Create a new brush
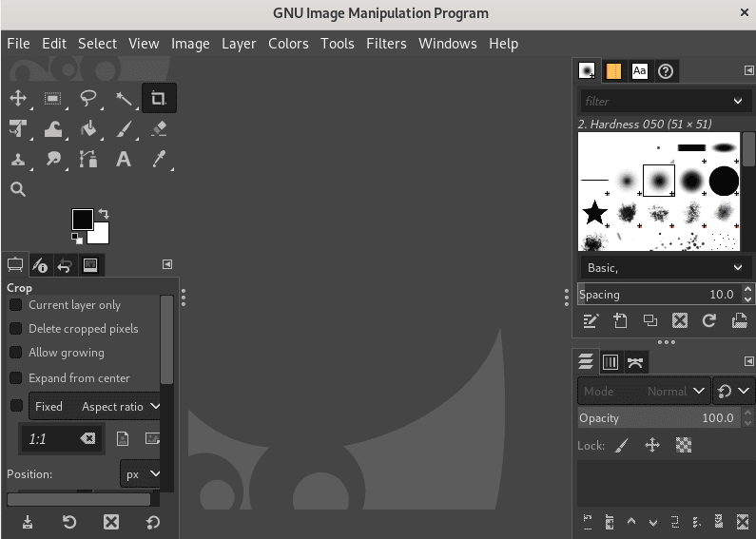 (620, 320)
